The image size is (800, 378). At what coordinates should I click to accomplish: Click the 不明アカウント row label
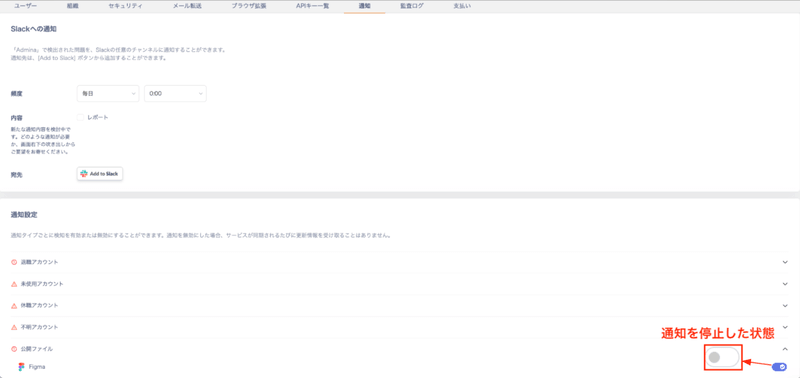(x=39, y=327)
